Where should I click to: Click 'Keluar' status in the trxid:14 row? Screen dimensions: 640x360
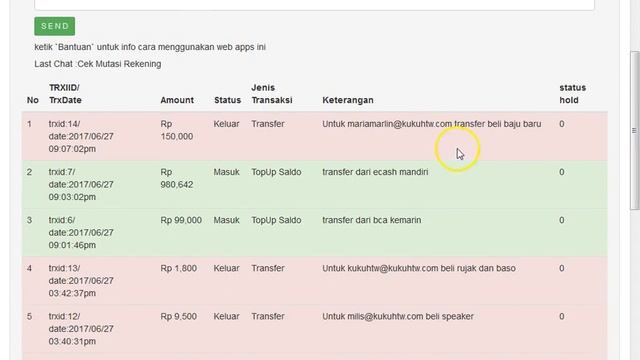pos(227,124)
